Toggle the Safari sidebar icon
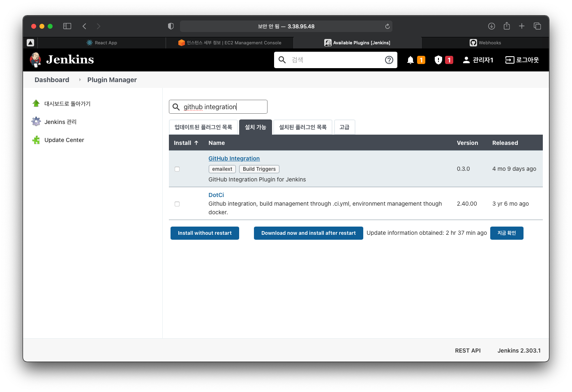Viewport: 572px width, 392px height. 67,26
